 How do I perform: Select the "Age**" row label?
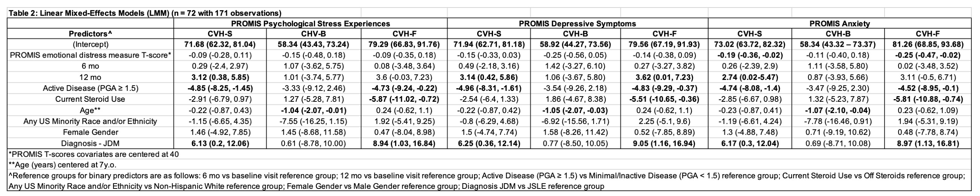[x=90, y=110]
